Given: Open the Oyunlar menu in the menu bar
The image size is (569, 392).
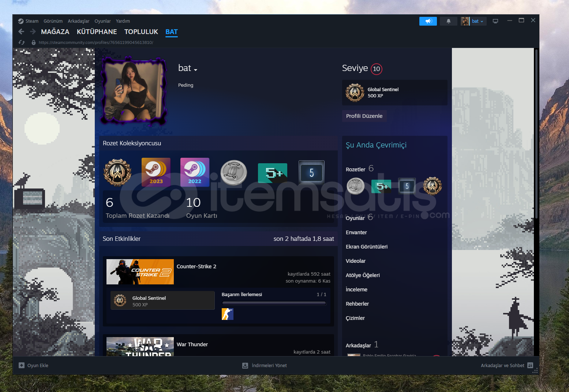Looking at the screenshot, I should (x=102, y=21).
